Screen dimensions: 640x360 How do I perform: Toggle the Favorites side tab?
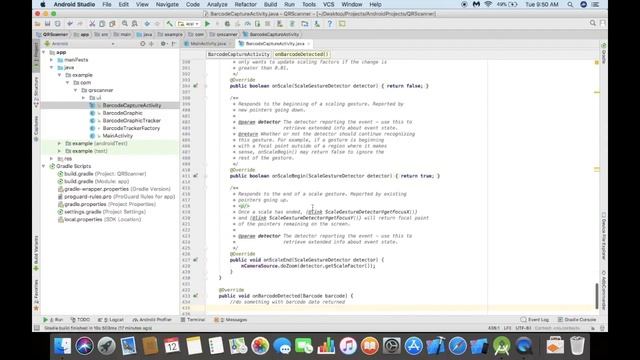[36, 295]
